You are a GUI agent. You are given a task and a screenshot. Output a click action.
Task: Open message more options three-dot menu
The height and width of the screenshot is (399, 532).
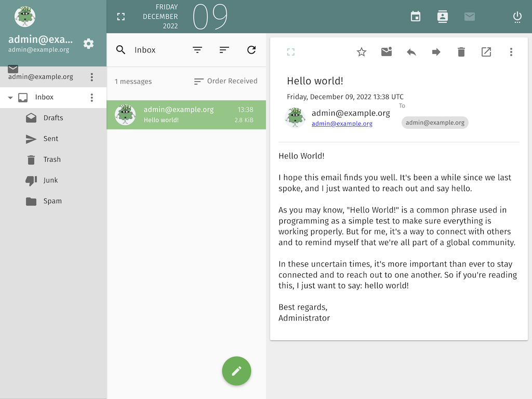(x=511, y=52)
